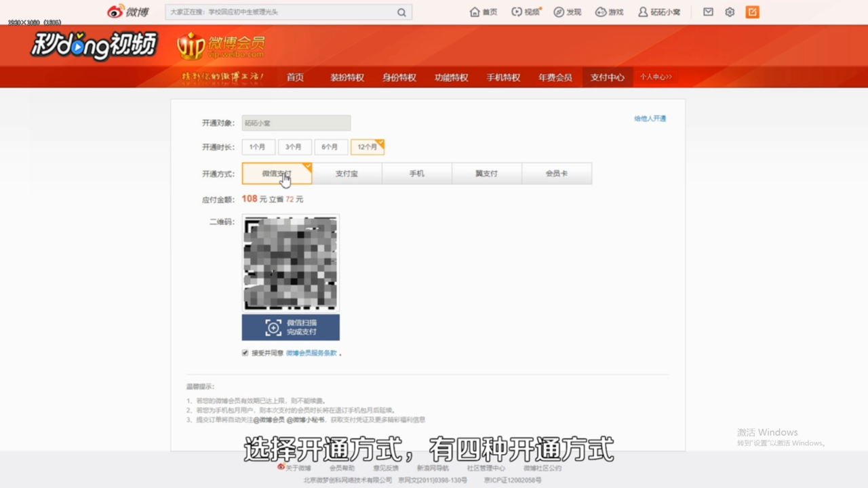
Task: Click the 开通对象 username field
Action: click(296, 123)
